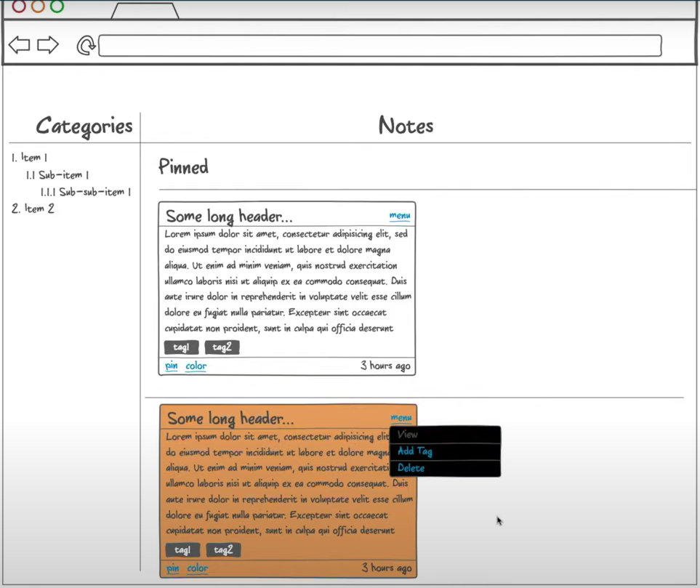Viewport: 700px width, 588px height.
Task: Click the white note's body text
Action: (x=288, y=281)
